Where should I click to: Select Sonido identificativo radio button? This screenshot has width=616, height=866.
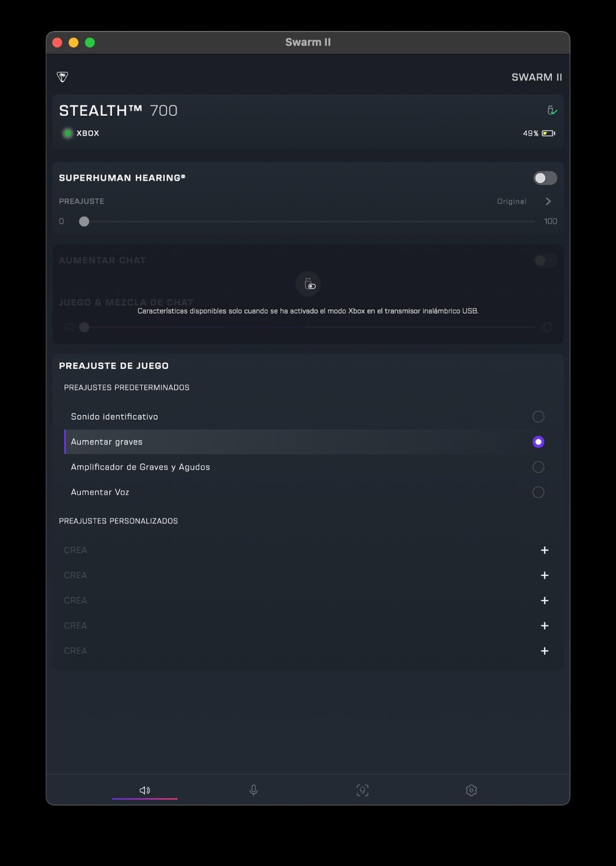pyautogui.click(x=538, y=416)
